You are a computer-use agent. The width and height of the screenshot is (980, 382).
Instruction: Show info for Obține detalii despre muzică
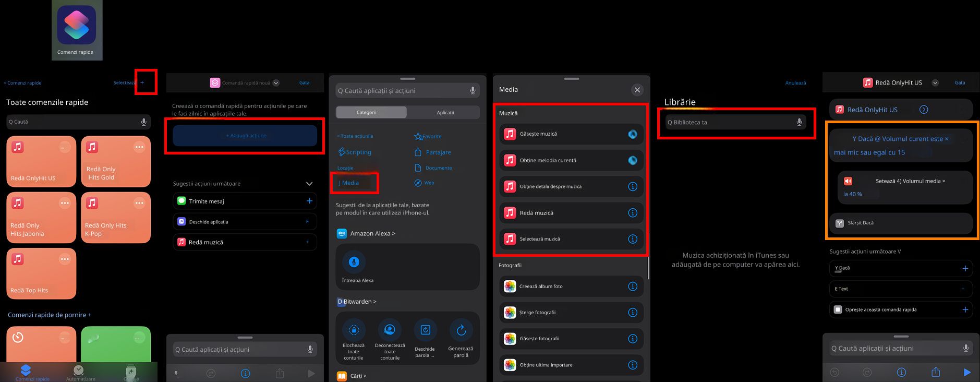(x=633, y=186)
